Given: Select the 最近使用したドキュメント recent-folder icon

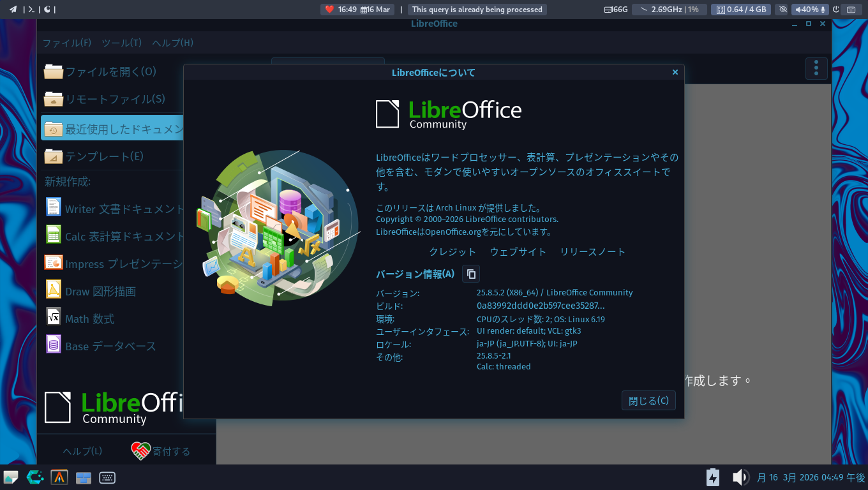Looking at the screenshot, I should pyautogui.click(x=54, y=128).
